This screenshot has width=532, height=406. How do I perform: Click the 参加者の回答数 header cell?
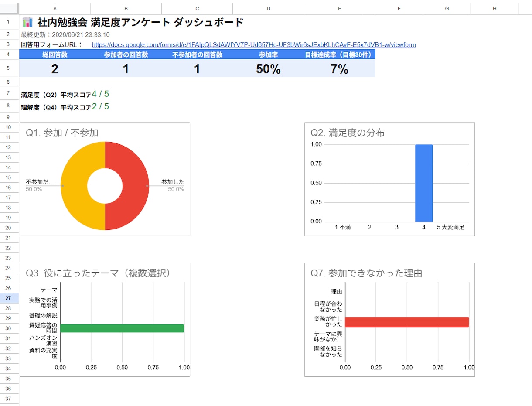126,55
